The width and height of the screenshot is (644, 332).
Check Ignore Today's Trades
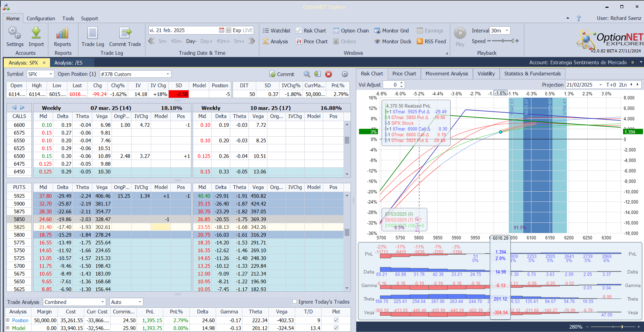pyautogui.click(x=294, y=302)
